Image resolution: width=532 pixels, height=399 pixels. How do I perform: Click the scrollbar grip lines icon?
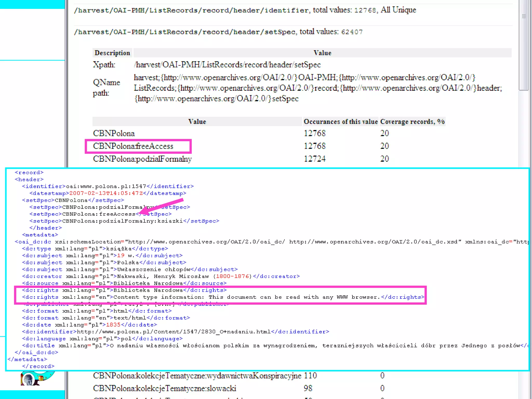tap(524, 16)
